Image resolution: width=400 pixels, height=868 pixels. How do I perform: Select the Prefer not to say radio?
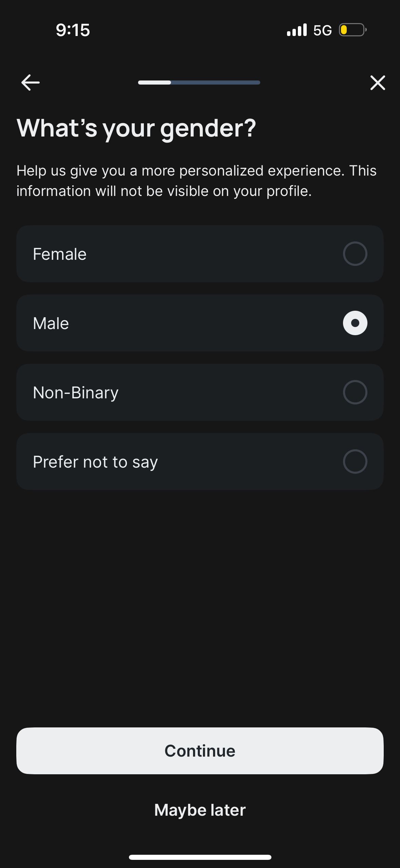point(355,462)
